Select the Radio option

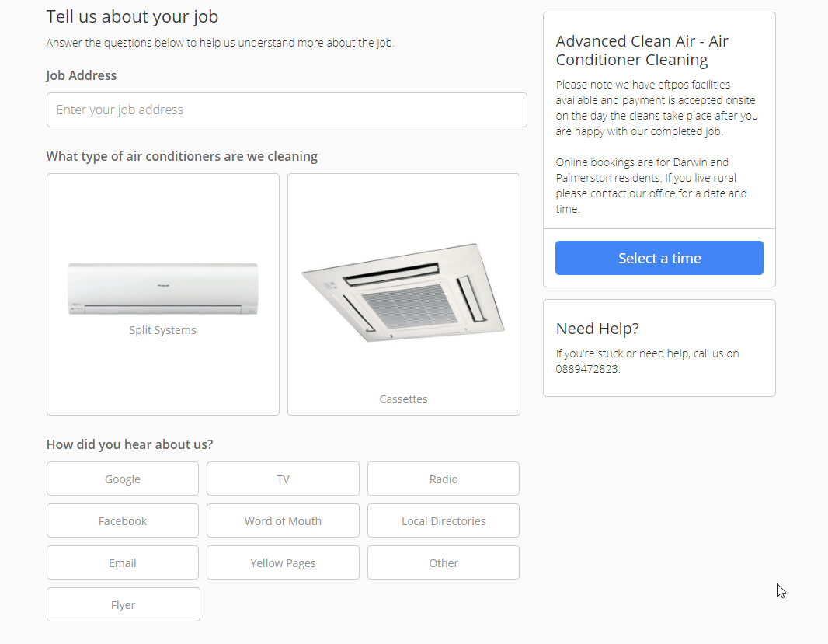click(x=444, y=479)
